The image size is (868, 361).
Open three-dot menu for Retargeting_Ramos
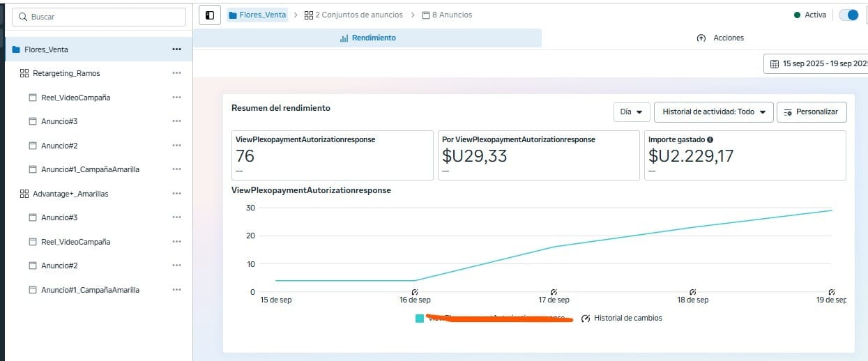176,73
